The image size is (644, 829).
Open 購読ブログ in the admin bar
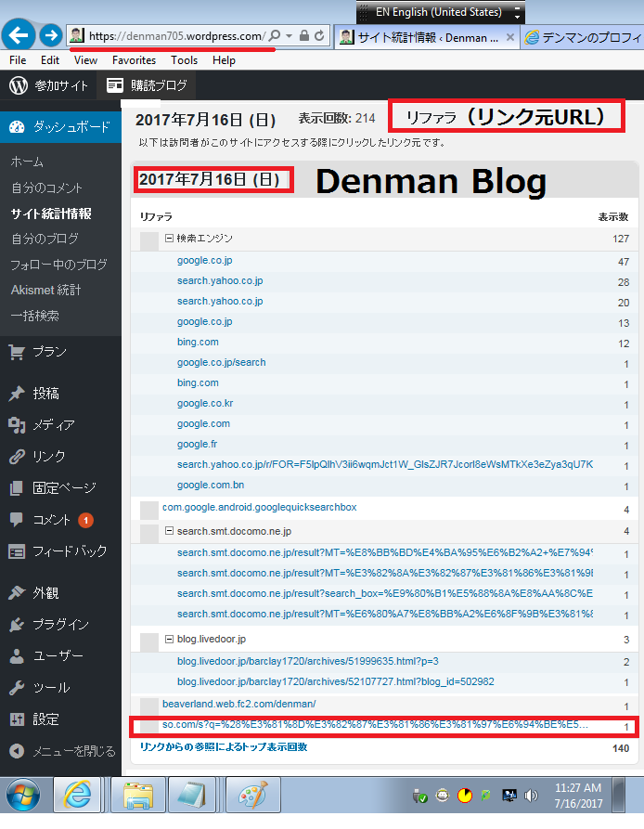(x=147, y=85)
